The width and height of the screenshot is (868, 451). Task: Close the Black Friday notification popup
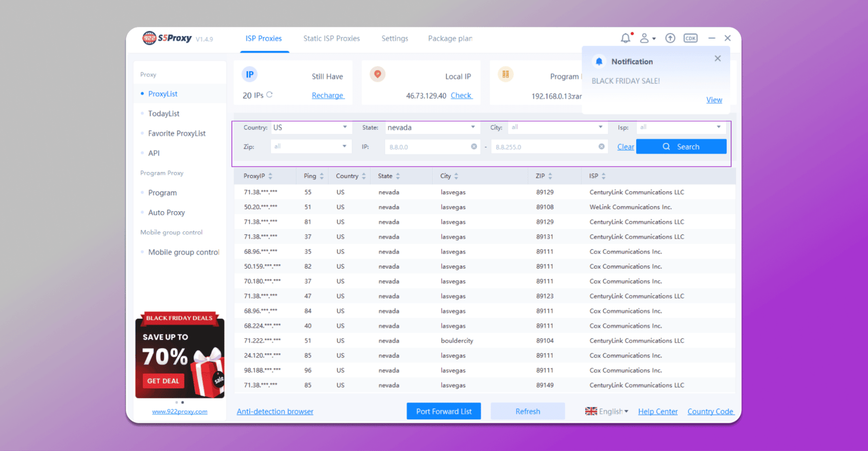[718, 58]
